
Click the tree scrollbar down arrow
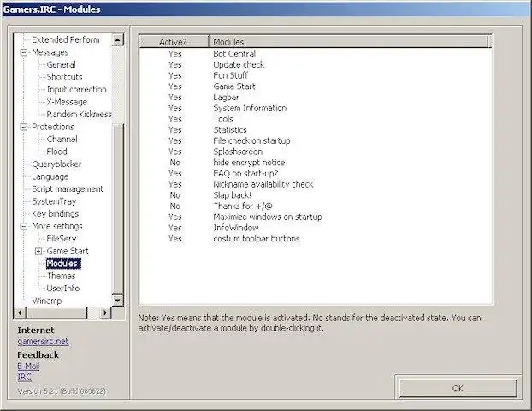click(117, 301)
